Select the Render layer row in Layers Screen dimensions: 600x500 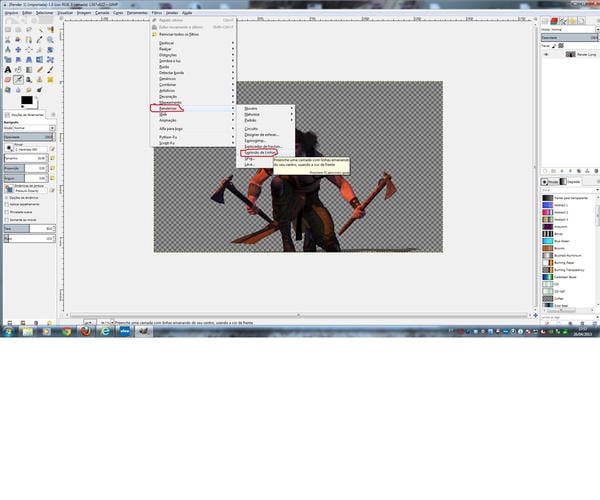(569, 54)
